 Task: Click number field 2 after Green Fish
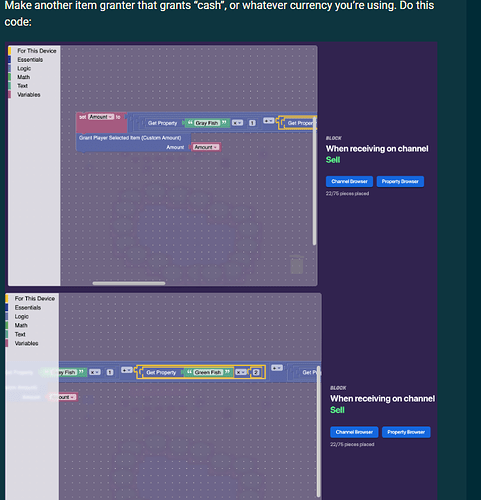coord(256,372)
